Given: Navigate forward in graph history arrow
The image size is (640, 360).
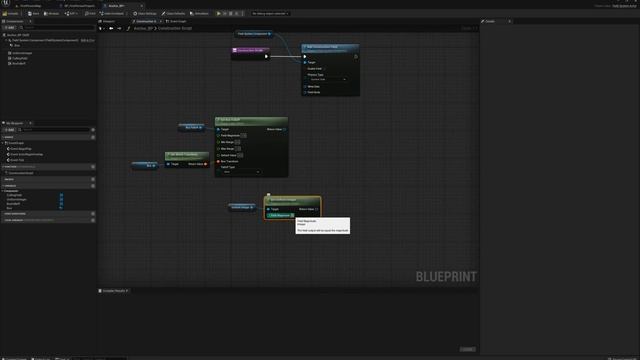Looking at the screenshot, I should [x=119, y=29].
